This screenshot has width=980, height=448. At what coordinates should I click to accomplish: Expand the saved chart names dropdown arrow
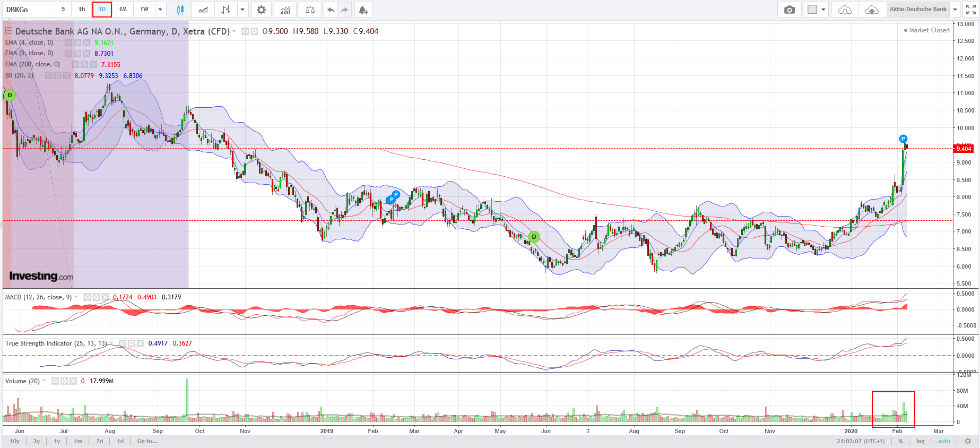click(955, 10)
